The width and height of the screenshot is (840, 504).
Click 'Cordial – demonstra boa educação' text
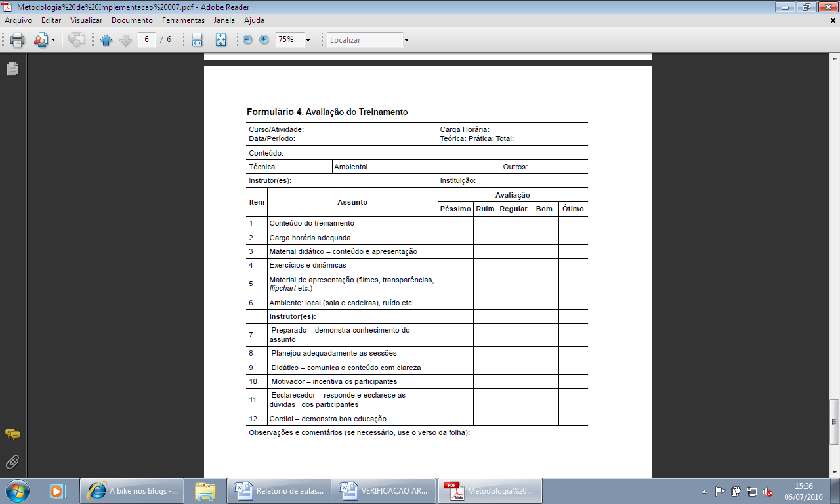coord(328,419)
